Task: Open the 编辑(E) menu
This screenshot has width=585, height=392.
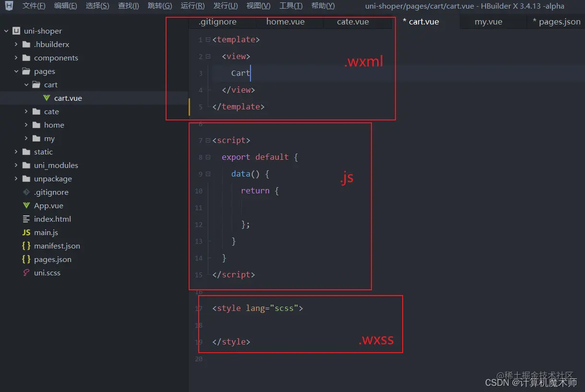Action: pyautogui.click(x=65, y=6)
